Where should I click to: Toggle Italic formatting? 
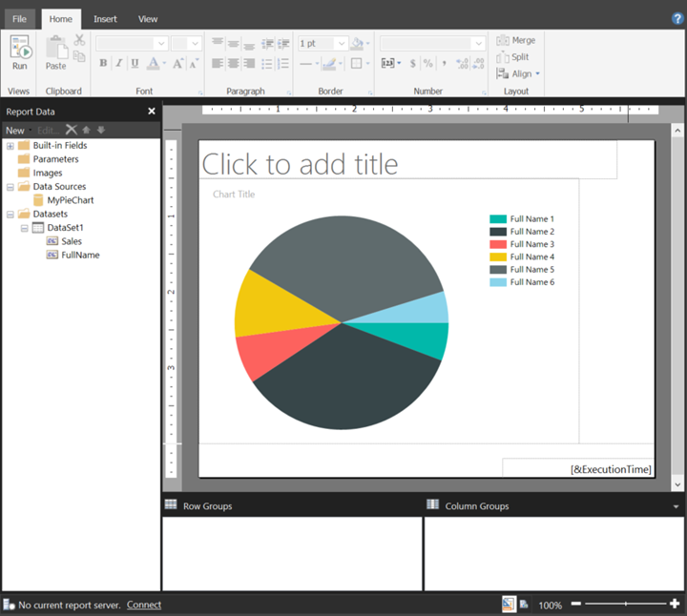(118, 64)
